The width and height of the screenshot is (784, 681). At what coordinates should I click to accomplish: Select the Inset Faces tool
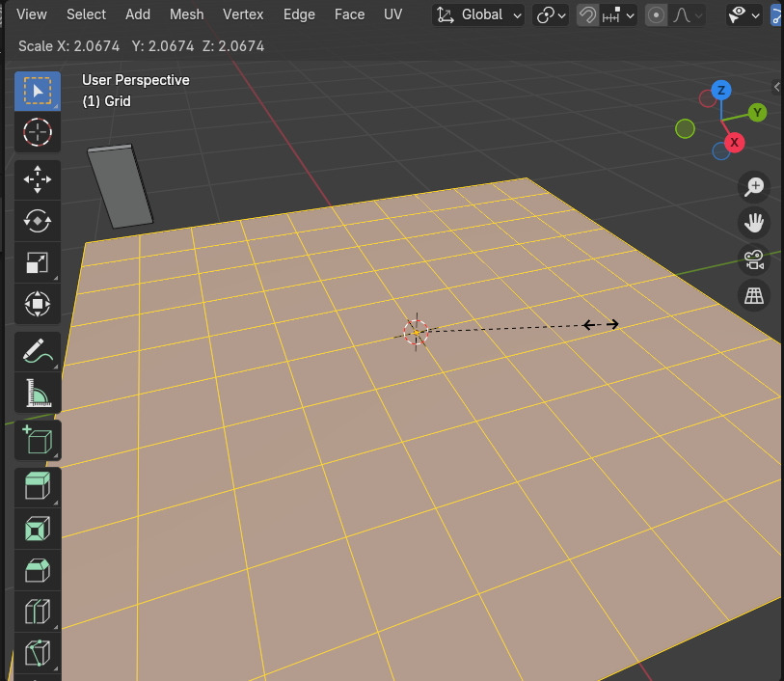(x=38, y=529)
